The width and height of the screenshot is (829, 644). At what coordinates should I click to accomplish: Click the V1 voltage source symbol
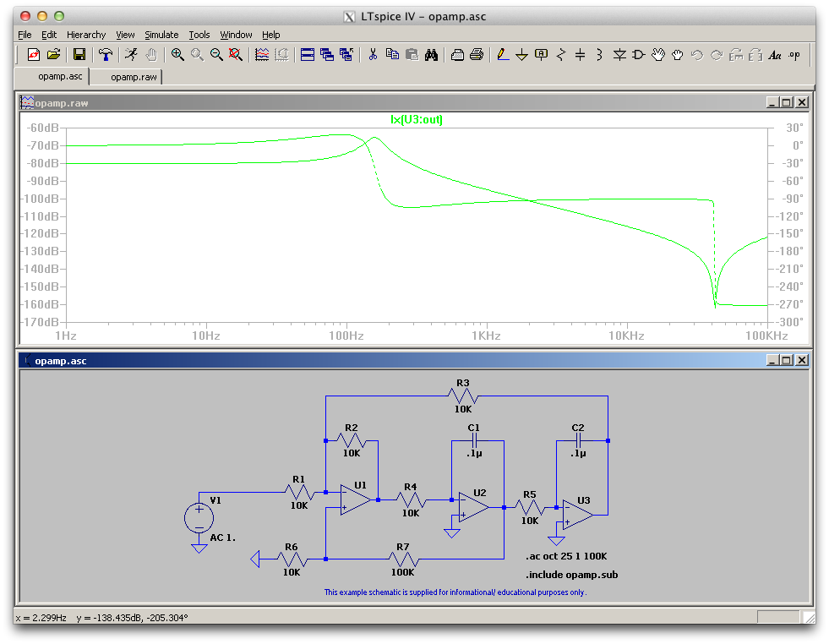[x=199, y=517]
